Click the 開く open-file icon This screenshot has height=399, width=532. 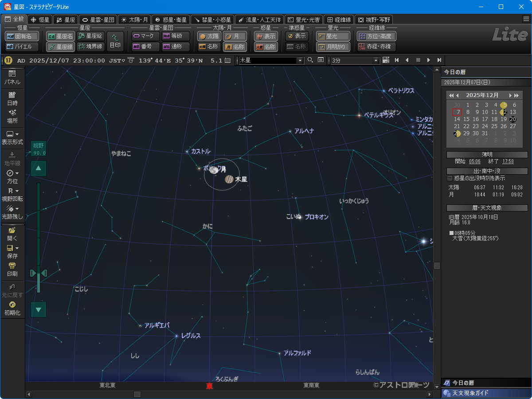click(12, 231)
